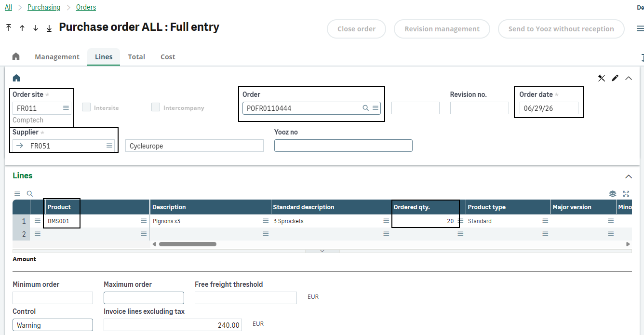Viewport: 644px width, 335px height.
Task: Open the Management tab
Action: click(57, 56)
